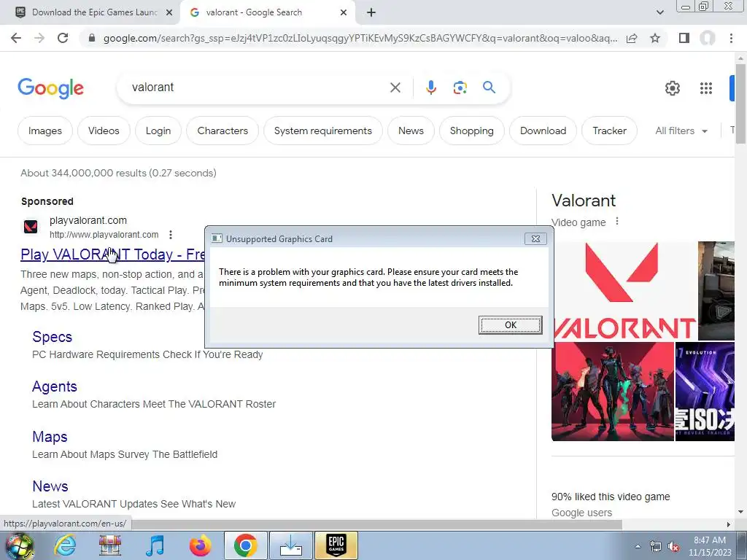Open Play VALORANT Today sponsored link

pyautogui.click(x=112, y=254)
